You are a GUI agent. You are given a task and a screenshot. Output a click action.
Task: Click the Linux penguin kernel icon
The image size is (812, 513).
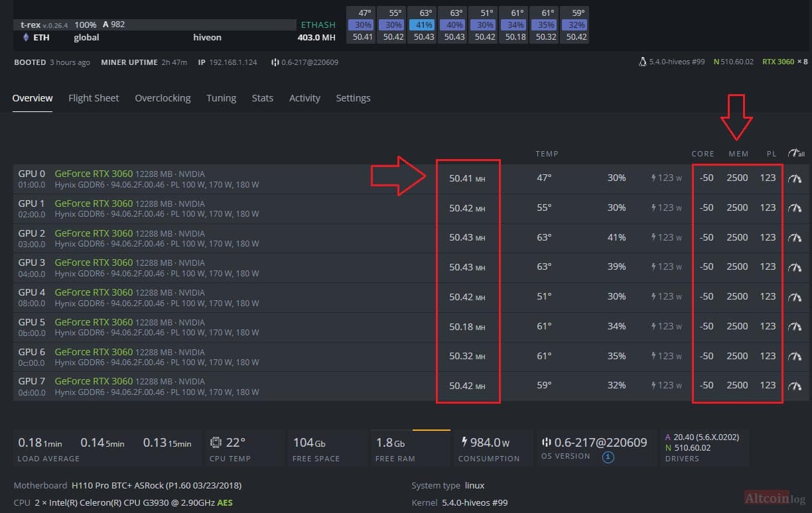tap(642, 62)
